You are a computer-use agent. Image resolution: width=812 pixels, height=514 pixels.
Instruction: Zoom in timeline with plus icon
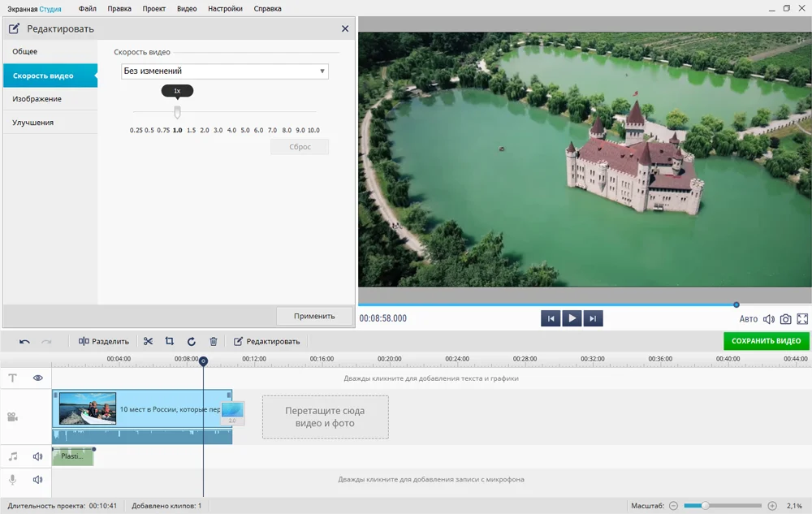point(772,506)
